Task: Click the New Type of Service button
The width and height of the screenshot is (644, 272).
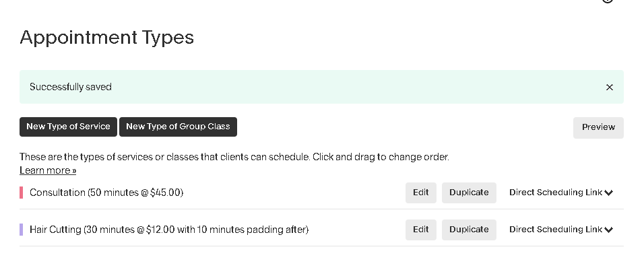Action: (68, 127)
